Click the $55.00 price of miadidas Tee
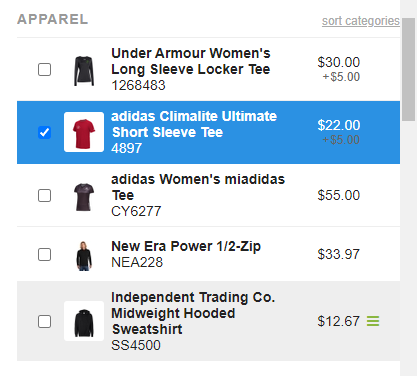418x376 pixels. point(339,195)
